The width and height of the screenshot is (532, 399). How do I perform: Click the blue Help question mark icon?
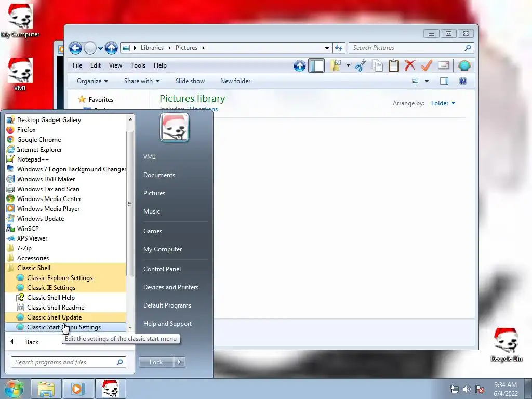(x=463, y=81)
